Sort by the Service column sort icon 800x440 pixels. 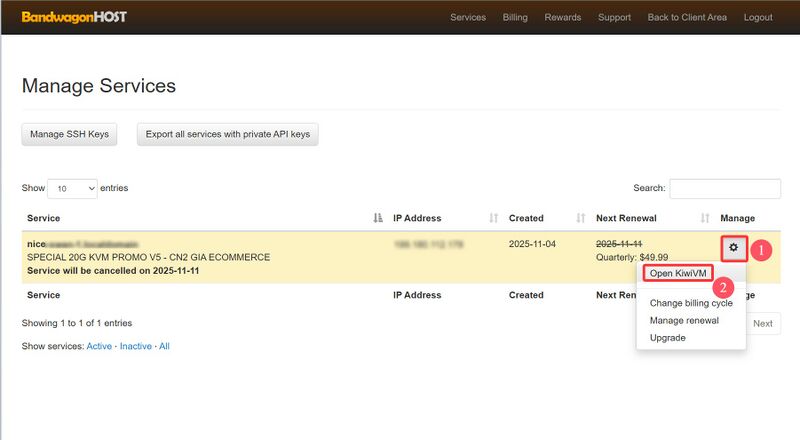[x=377, y=218]
